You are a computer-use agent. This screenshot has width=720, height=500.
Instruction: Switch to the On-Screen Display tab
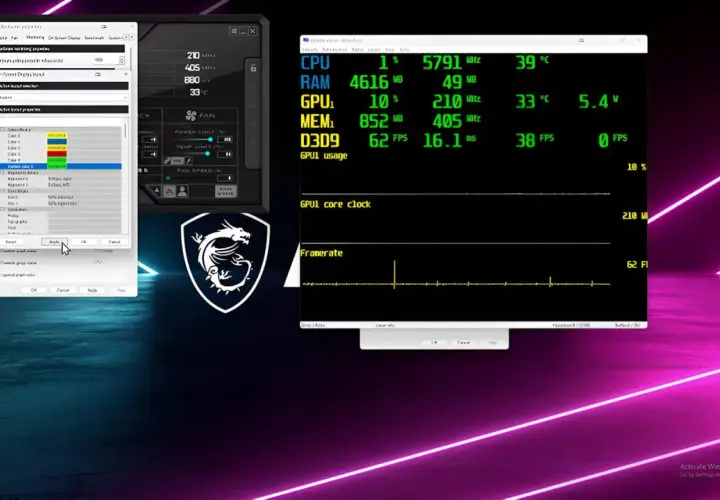(x=64, y=38)
